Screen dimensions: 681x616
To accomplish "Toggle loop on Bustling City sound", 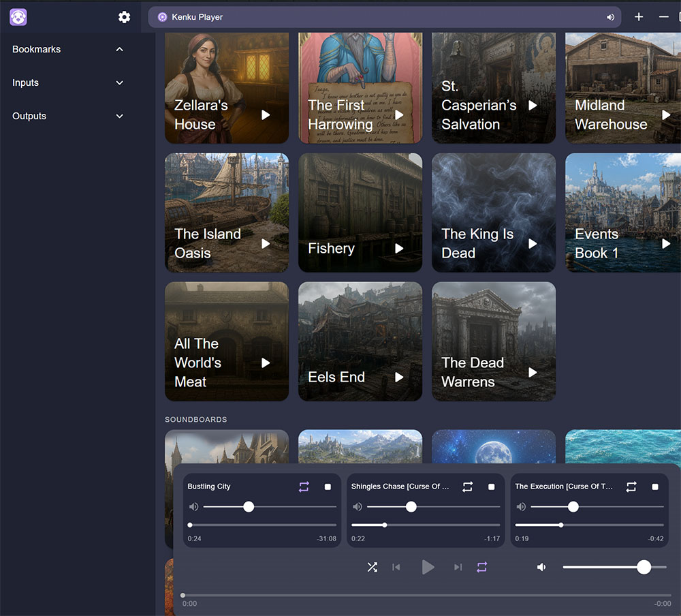I will tap(304, 487).
